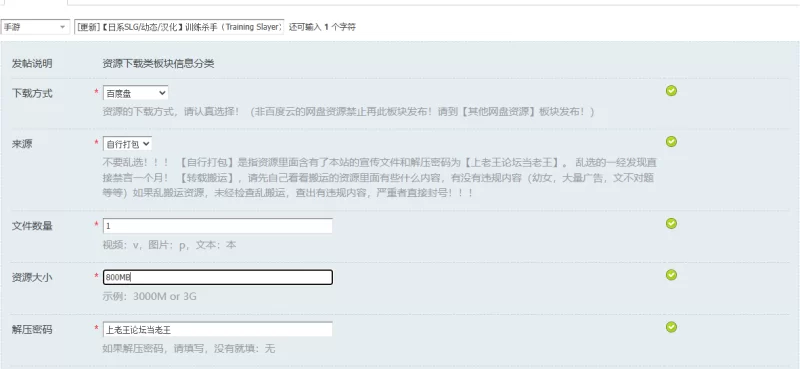Click the 发帖说明 label
Viewport: 800px width, 369px height.
(32, 64)
